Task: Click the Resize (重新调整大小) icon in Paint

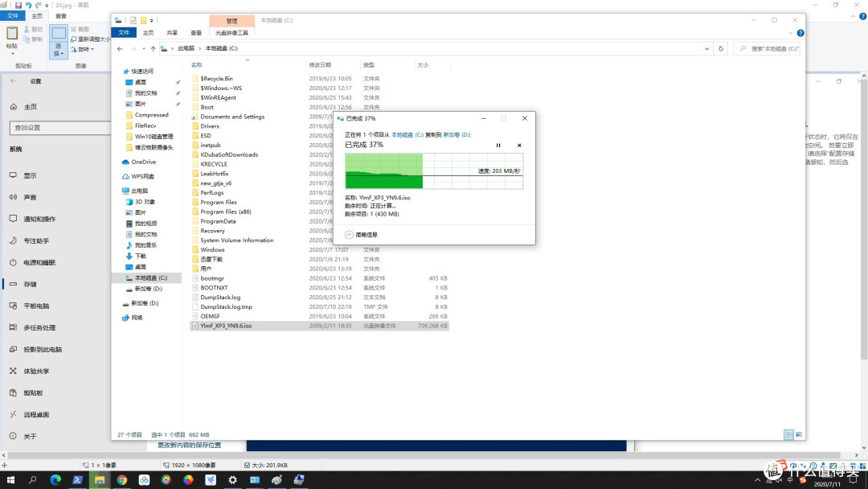Action: (74, 38)
